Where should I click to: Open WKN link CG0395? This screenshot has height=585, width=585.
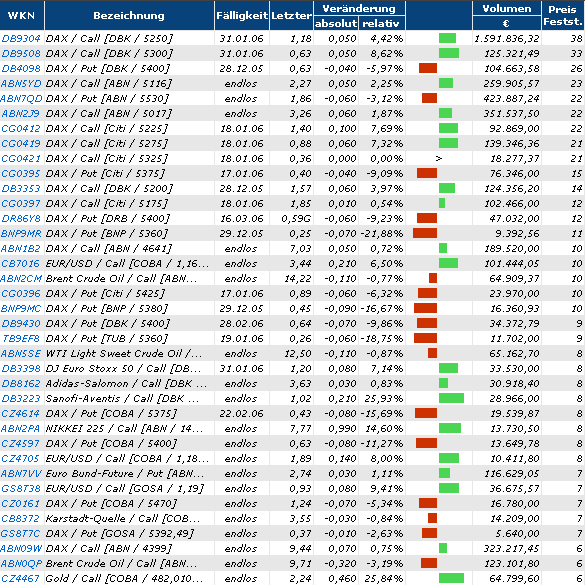tap(21, 173)
